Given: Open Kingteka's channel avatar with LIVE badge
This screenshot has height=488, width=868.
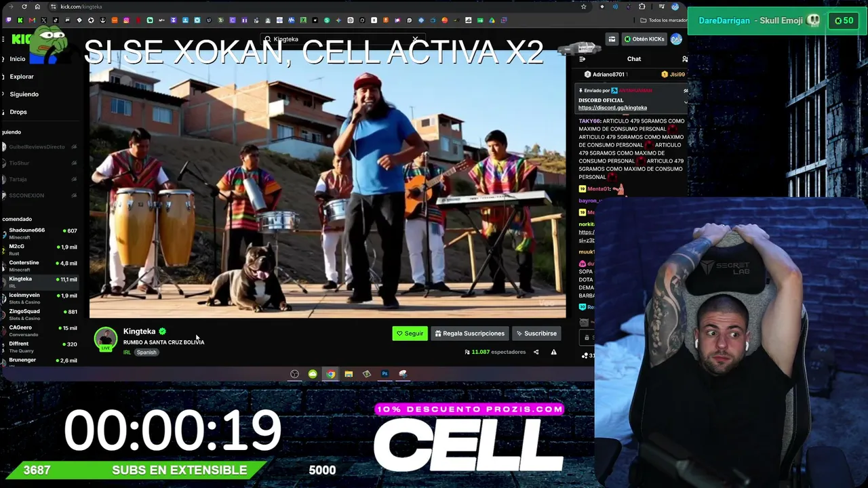Looking at the screenshot, I should pos(106,339).
